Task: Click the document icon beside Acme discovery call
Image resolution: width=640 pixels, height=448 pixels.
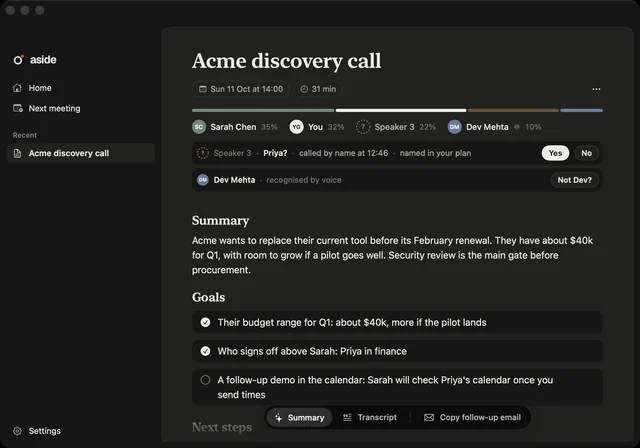Action: pyautogui.click(x=18, y=153)
